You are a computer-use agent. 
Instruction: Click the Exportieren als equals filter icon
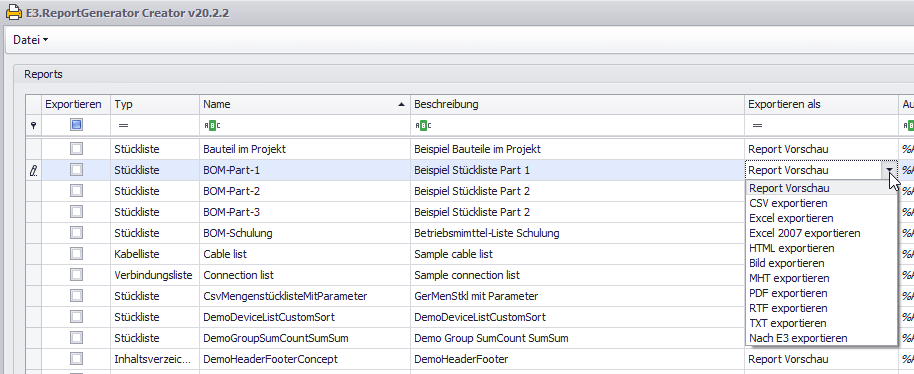point(757,125)
